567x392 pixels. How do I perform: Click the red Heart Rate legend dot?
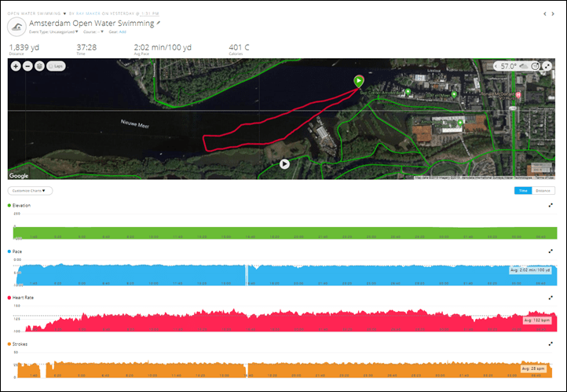point(9,298)
